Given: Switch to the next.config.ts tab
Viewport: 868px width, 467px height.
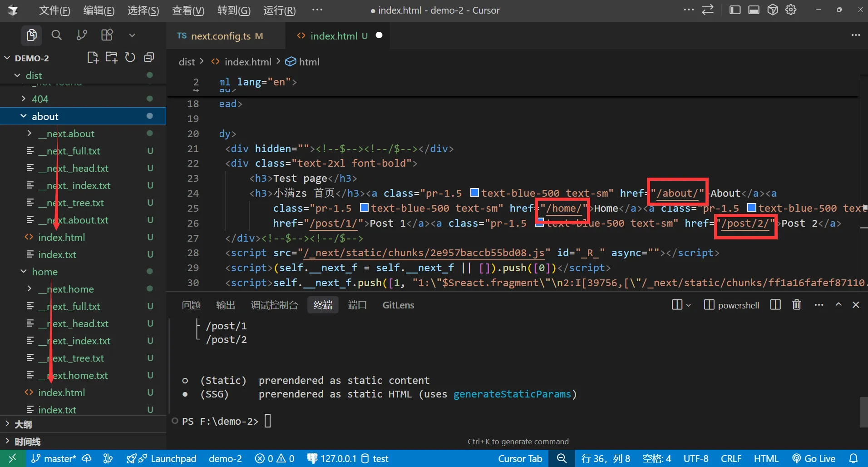Looking at the screenshot, I should pyautogui.click(x=220, y=36).
